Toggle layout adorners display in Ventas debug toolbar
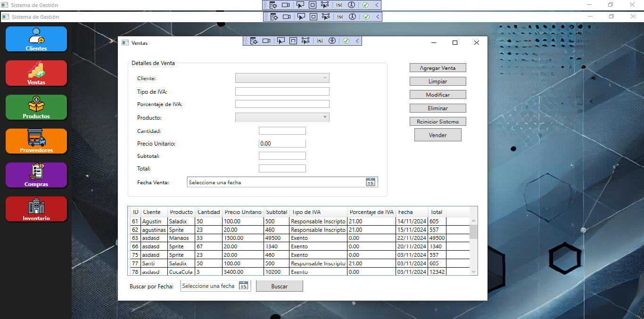The image size is (644, 319). tap(293, 41)
